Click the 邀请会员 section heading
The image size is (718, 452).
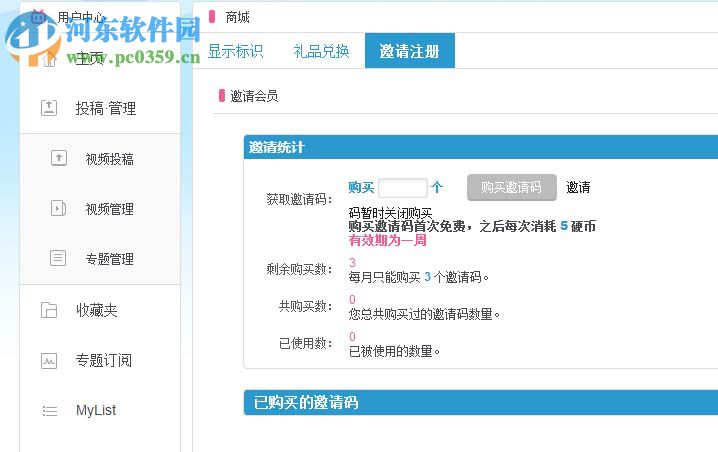[x=254, y=96]
